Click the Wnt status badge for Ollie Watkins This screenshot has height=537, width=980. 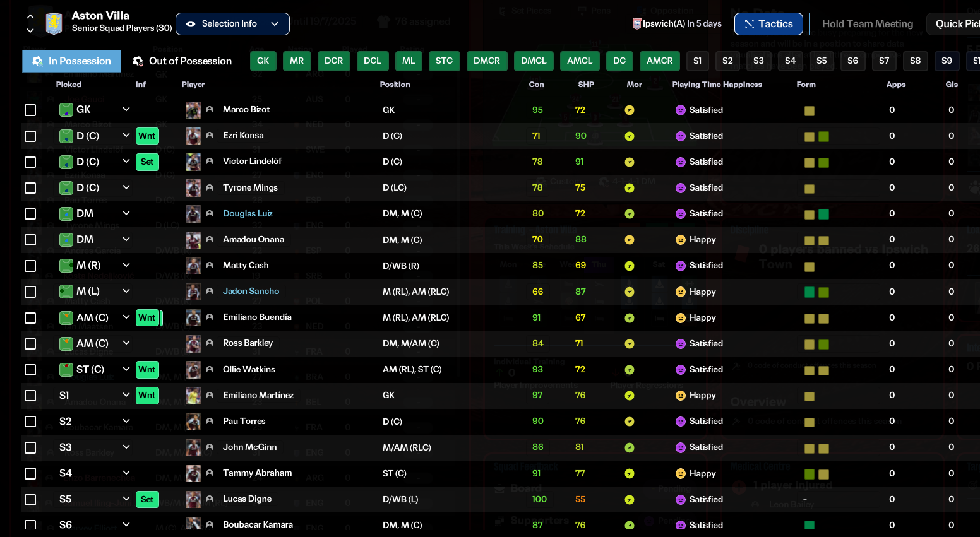[x=147, y=369]
